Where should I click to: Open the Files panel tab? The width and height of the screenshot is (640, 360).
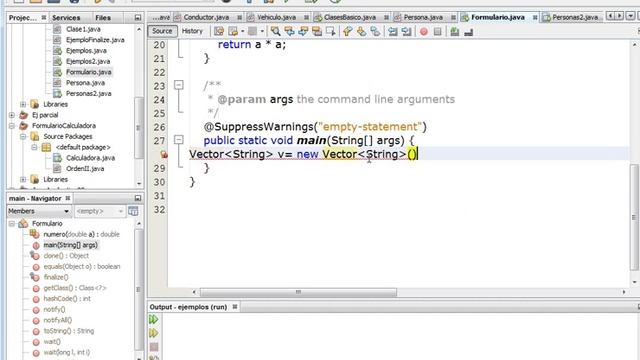pyautogui.click(x=103, y=18)
